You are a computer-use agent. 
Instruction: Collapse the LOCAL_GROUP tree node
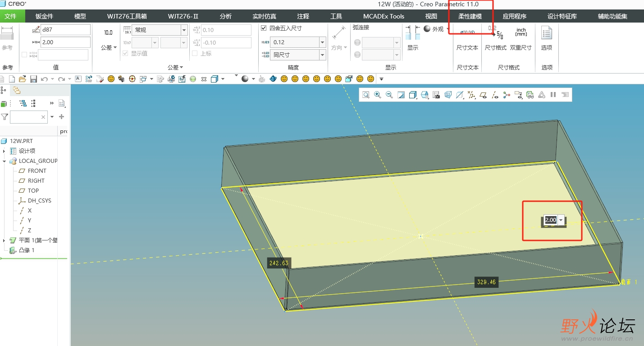5,161
